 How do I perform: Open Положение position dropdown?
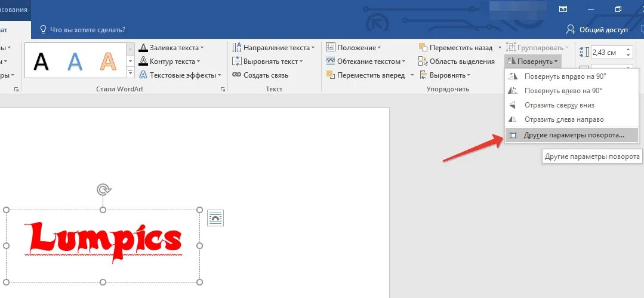353,48
